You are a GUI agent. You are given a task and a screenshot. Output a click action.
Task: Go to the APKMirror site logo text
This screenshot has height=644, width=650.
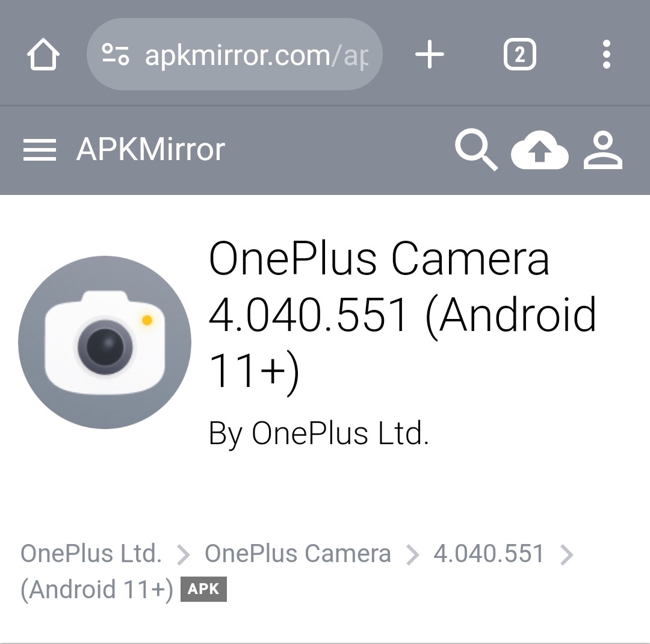pos(151,149)
